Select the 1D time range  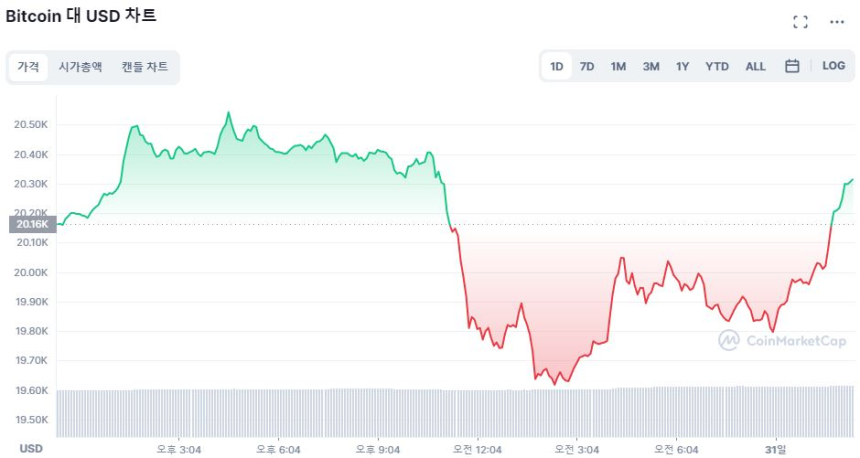pos(557,67)
